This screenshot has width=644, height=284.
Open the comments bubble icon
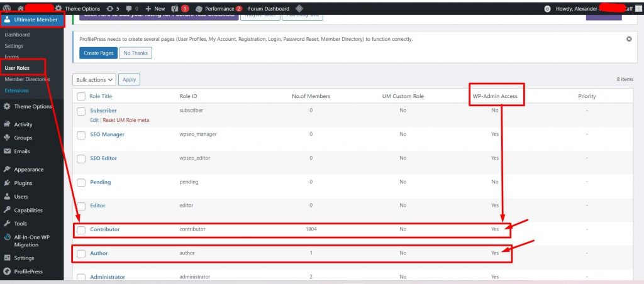[x=129, y=9]
